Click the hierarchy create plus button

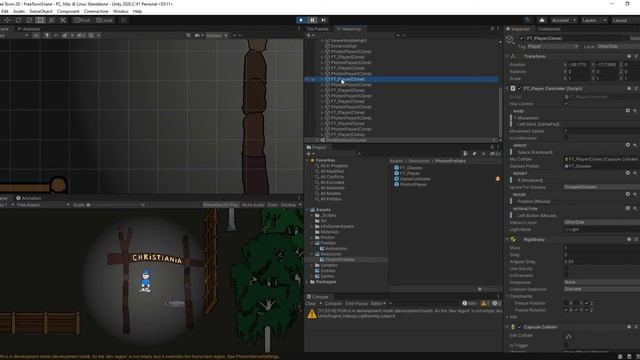point(309,35)
